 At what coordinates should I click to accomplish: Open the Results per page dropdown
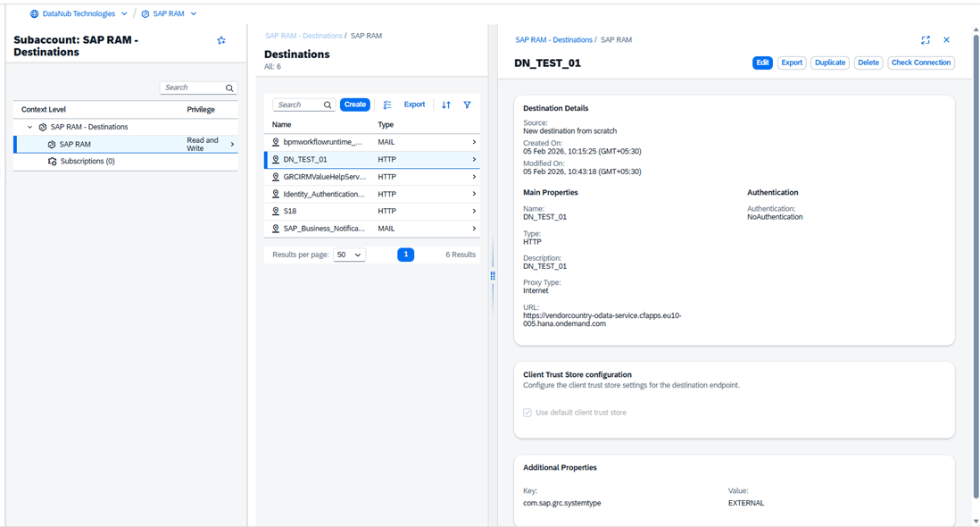click(349, 255)
